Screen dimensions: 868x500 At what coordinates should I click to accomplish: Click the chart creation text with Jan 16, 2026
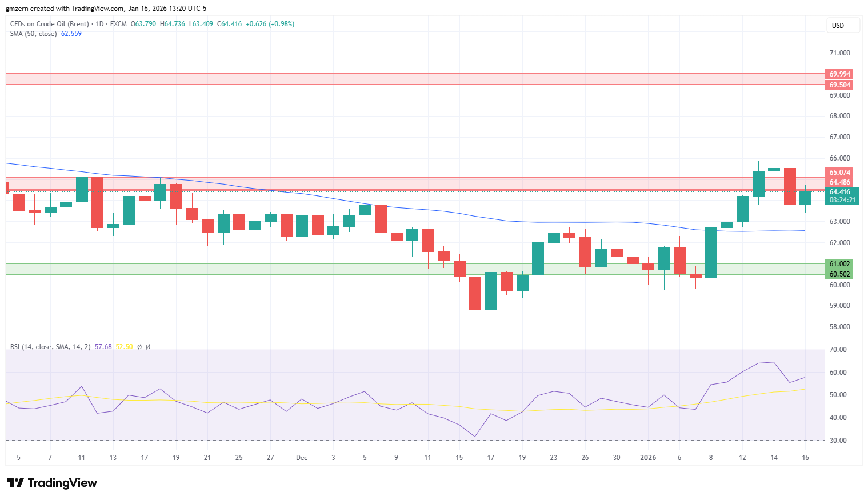(x=106, y=9)
